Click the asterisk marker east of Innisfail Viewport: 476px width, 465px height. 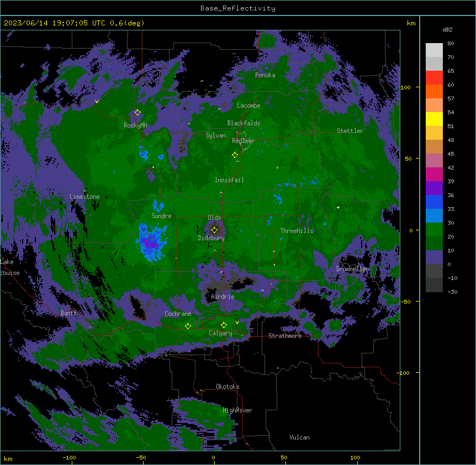click(277, 167)
